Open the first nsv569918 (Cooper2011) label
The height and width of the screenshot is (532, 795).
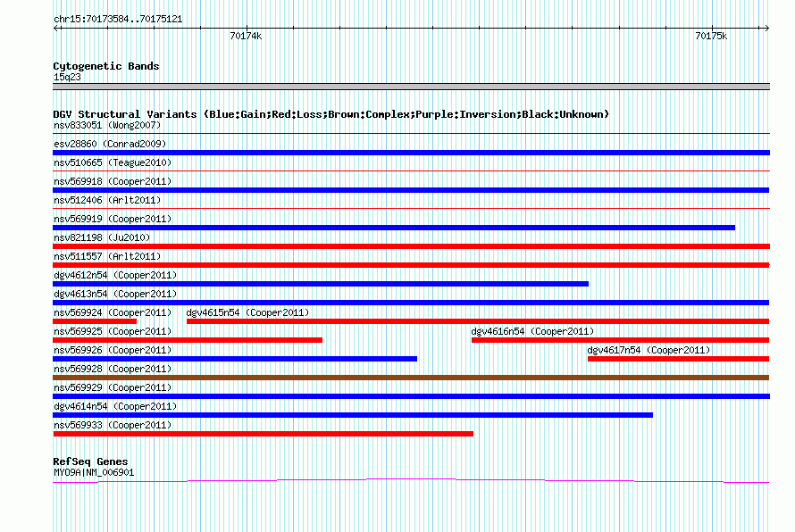click(x=113, y=181)
